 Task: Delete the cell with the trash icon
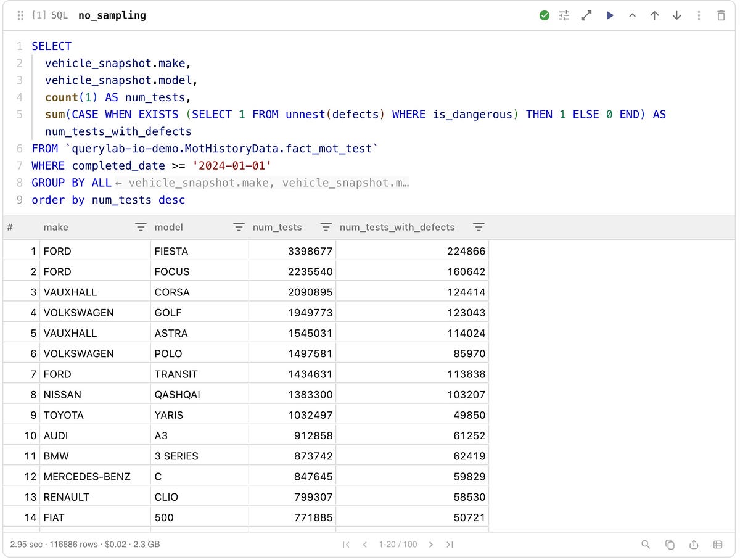[x=721, y=15]
